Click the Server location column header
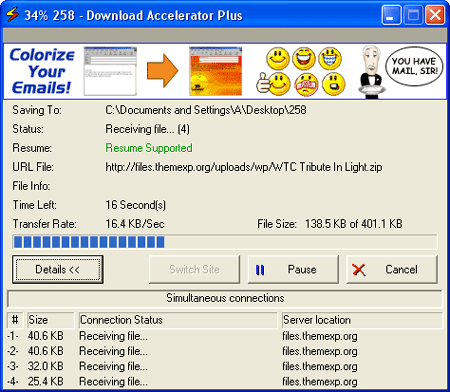The image size is (450, 392). (x=362, y=320)
